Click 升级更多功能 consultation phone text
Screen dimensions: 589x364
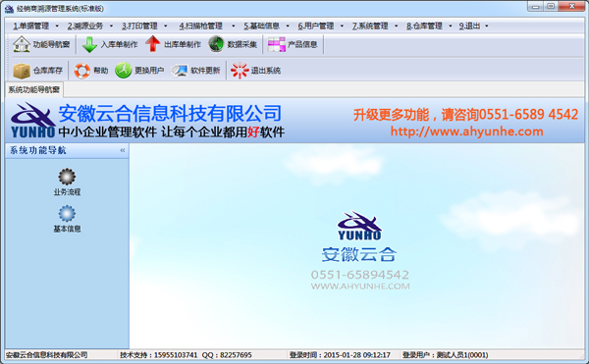(x=465, y=114)
